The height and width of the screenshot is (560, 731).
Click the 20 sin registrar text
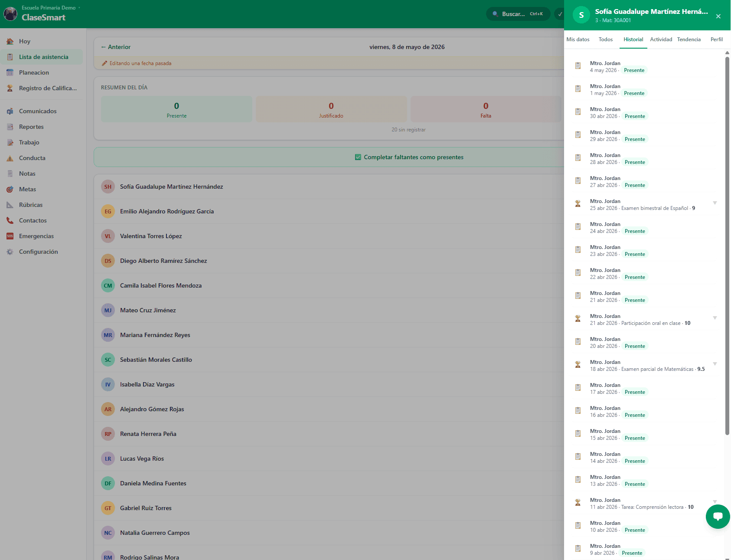click(x=408, y=130)
